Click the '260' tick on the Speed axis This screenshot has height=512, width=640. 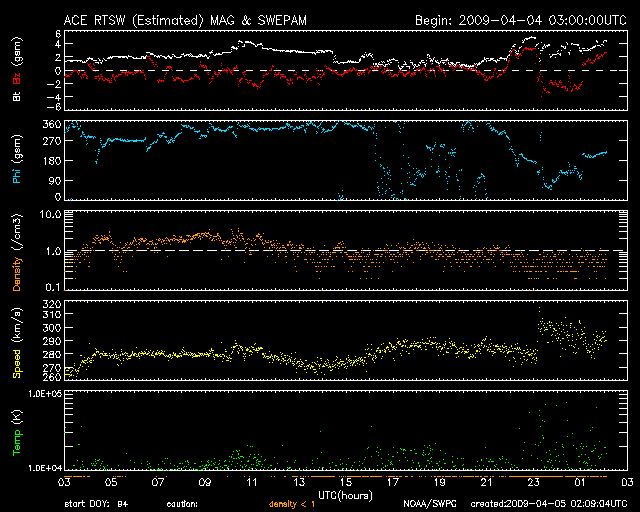pyautogui.click(x=52, y=376)
